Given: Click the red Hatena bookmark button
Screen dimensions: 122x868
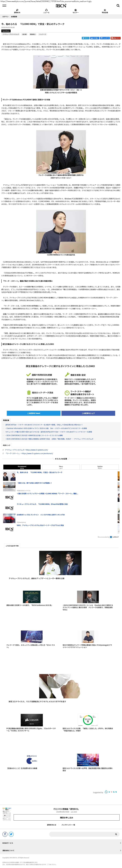Looking at the screenshot, I should 116,38.
